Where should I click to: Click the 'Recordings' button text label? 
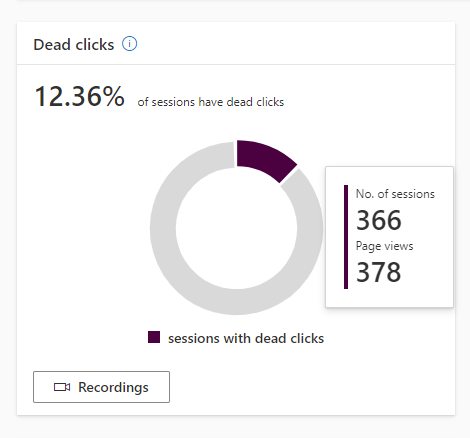point(113,387)
